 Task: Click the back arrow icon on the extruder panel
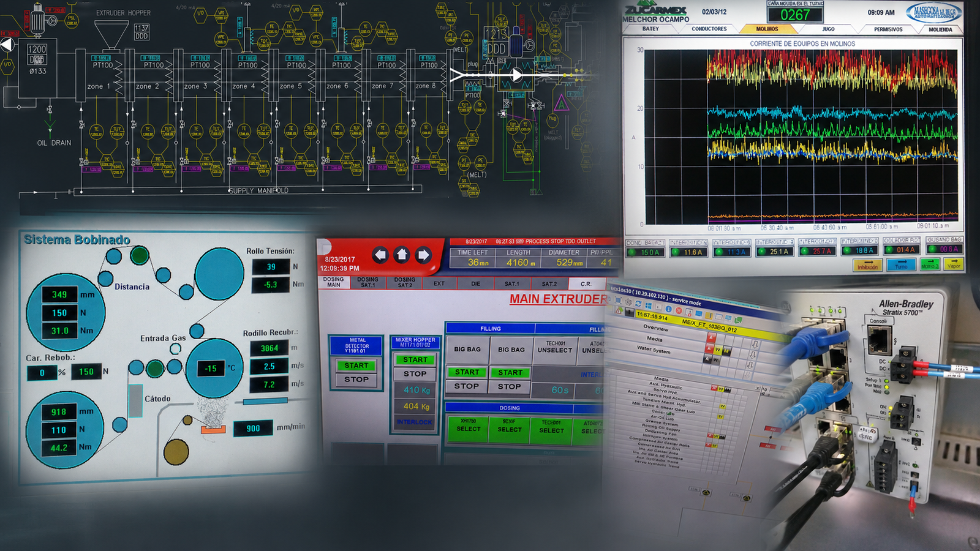coord(380,255)
